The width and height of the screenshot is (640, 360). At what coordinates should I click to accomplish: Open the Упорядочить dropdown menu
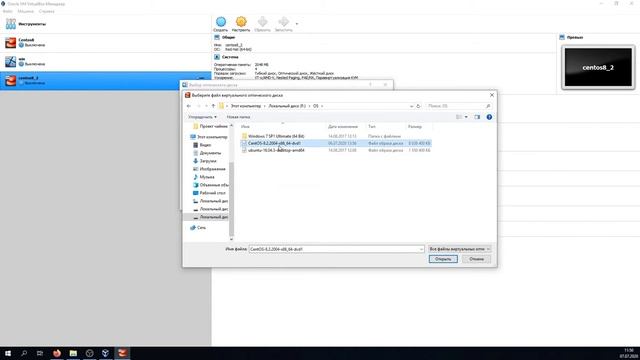click(x=202, y=117)
